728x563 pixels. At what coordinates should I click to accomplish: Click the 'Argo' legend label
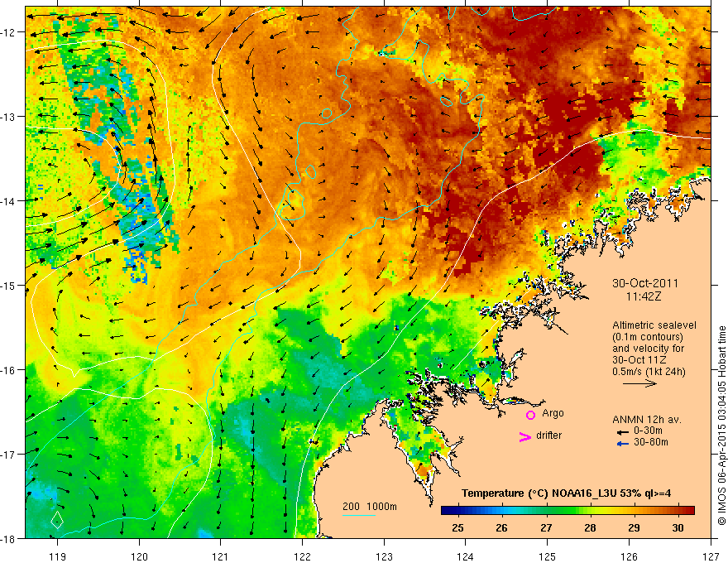point(553,413)
